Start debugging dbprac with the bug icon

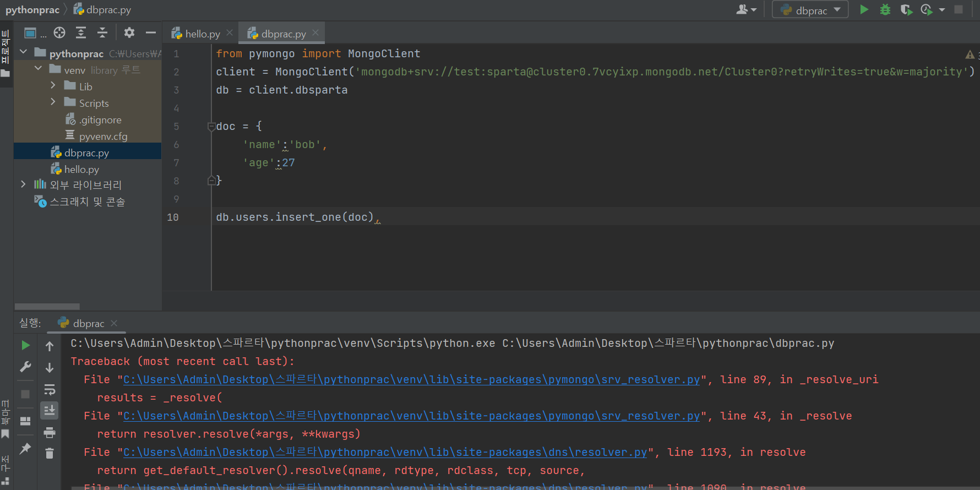tap(885, 9)
